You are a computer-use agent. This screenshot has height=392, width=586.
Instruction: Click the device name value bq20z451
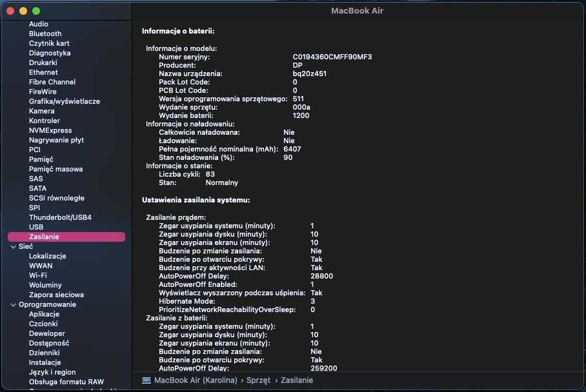coord(309,73)
